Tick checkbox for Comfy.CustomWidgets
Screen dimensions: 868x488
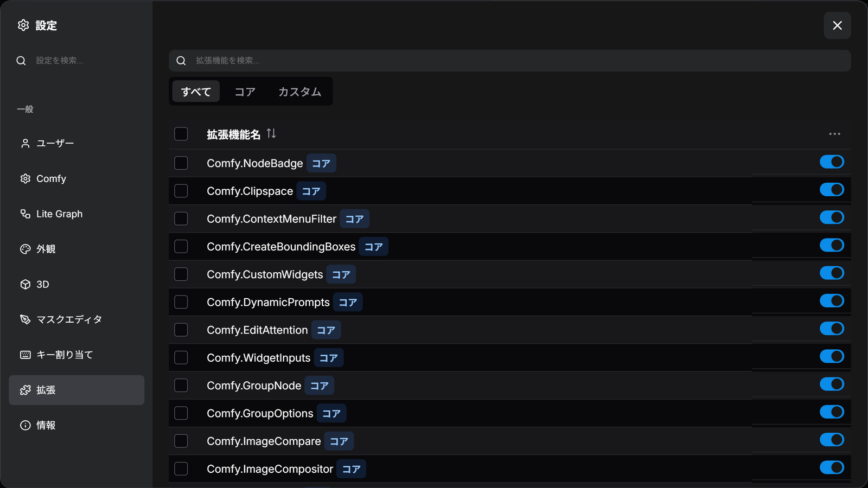(181, 274)
